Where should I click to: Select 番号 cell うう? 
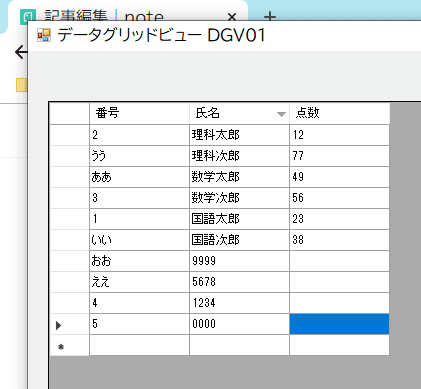point(139,156)
